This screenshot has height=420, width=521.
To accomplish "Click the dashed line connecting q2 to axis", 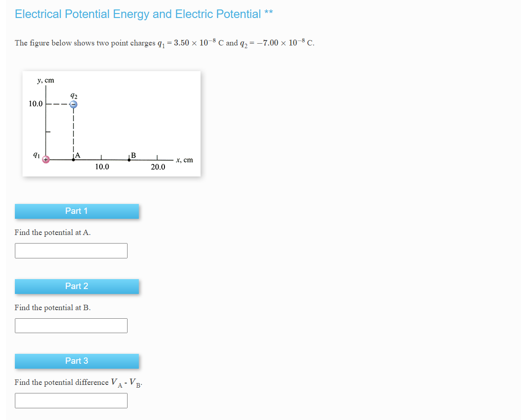I will pyautogui.click(x=73, y=133).
